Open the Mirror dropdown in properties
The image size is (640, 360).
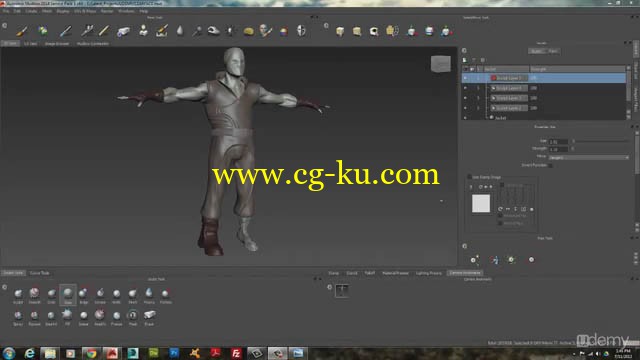coord(589,158)
